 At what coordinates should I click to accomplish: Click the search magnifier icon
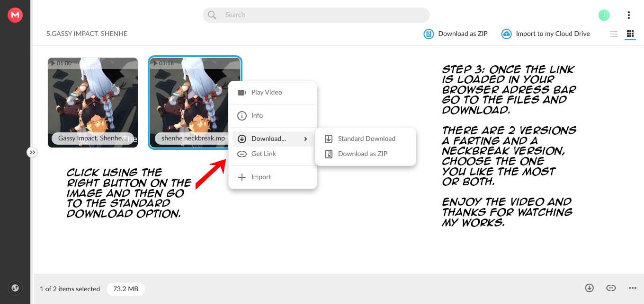[x=212, y=15]
